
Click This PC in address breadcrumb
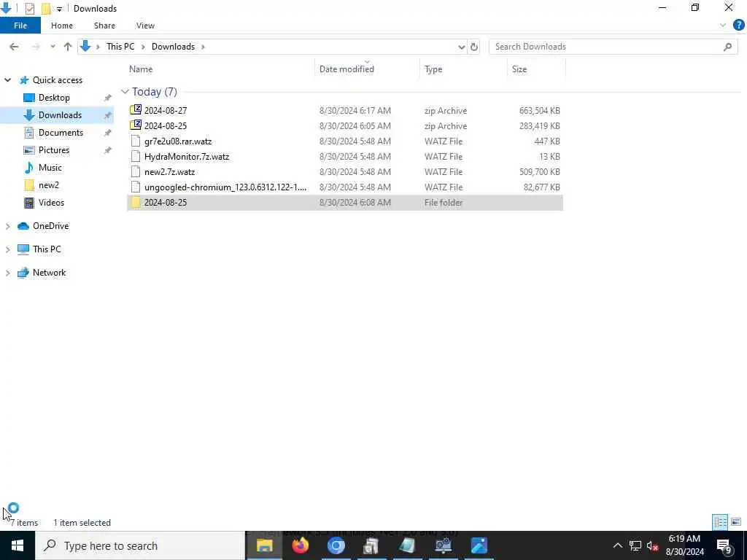point(120,47)
